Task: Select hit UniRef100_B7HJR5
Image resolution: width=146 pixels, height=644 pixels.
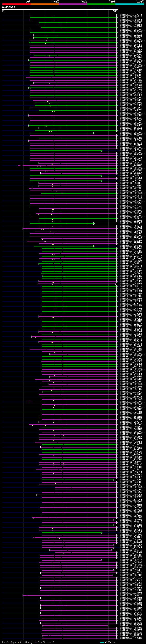Action: (131, 271)
